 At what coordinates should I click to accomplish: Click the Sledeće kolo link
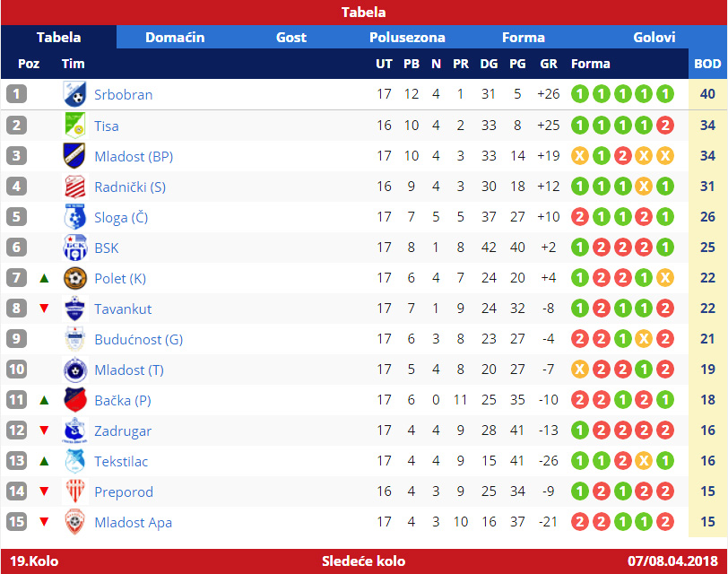coord(363,561)
